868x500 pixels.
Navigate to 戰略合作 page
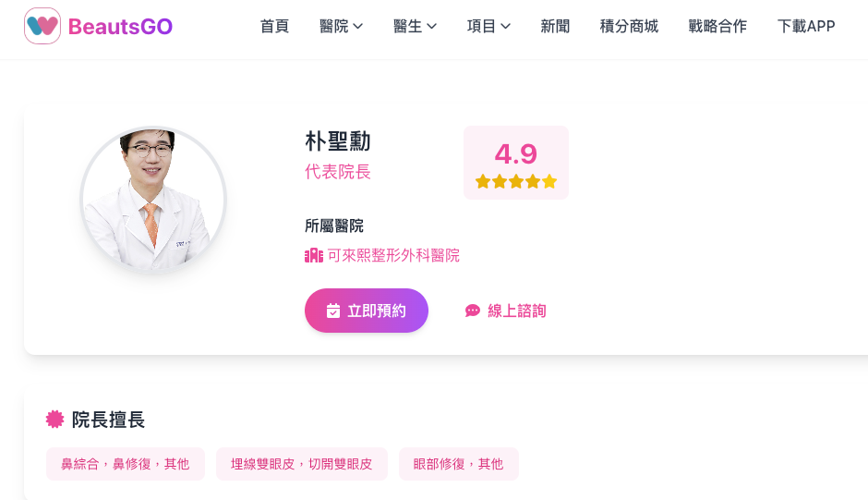tap(717, 26)
